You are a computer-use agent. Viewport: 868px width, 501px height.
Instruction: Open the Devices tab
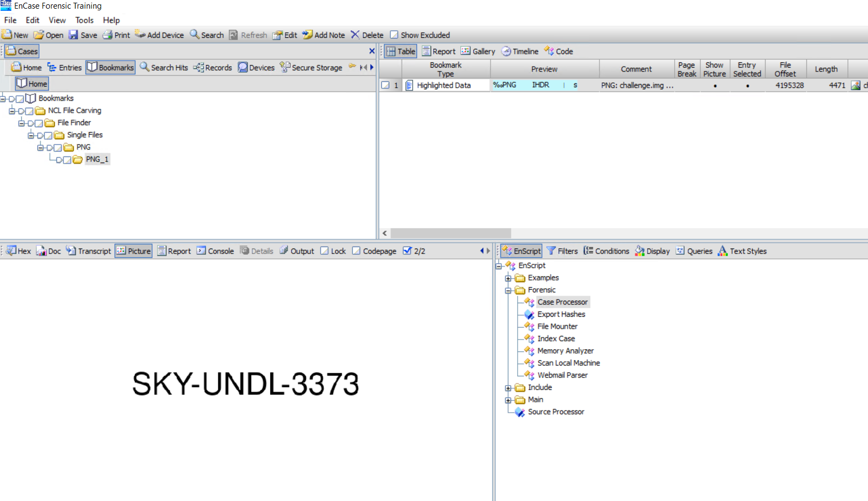point(256,68)
